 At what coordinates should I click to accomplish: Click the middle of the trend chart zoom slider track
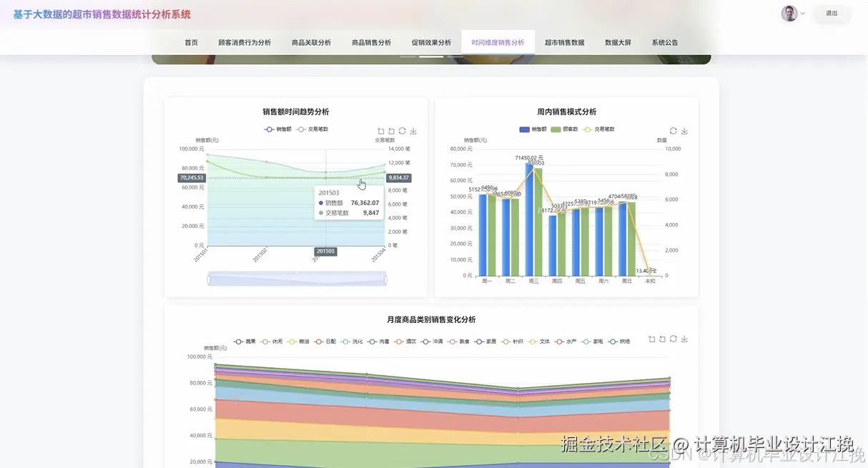(x=297, y=279)
